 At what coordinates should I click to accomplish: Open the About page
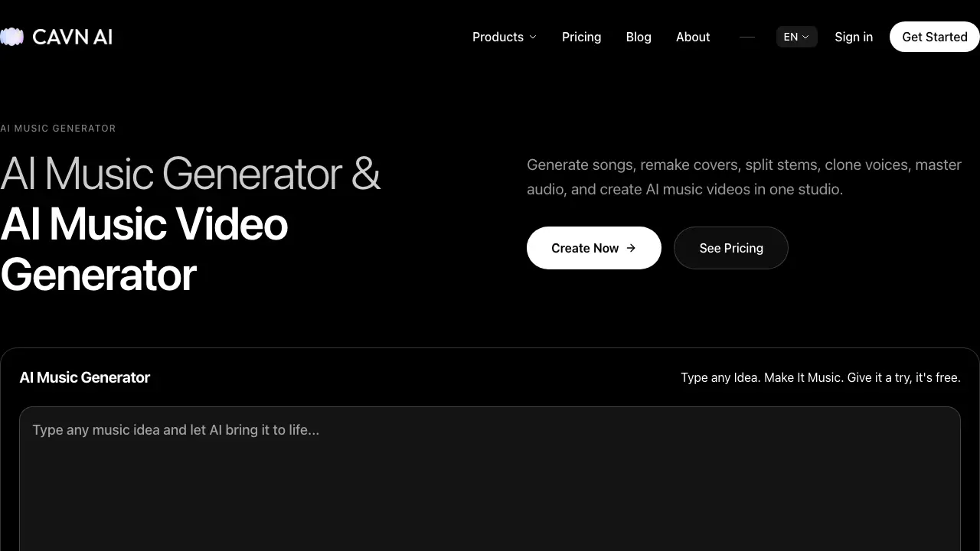point(693,37)
